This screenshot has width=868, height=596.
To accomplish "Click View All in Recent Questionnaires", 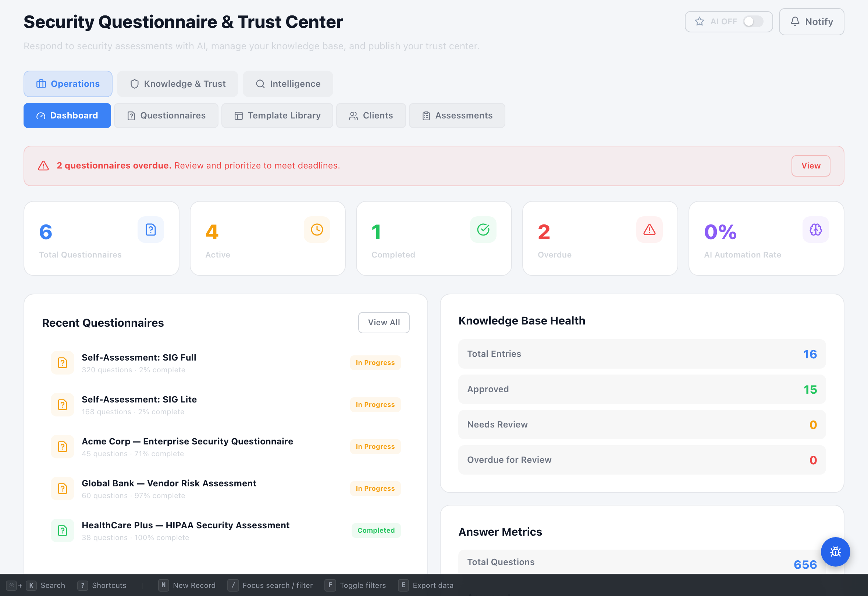I will [x=384, y=322].
